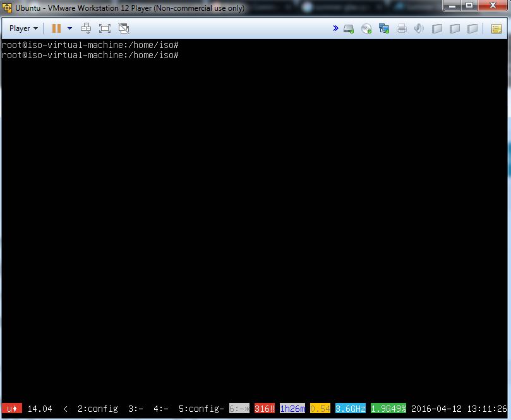Enter full screen mode

pyautogui.click(x=105, y=28)
